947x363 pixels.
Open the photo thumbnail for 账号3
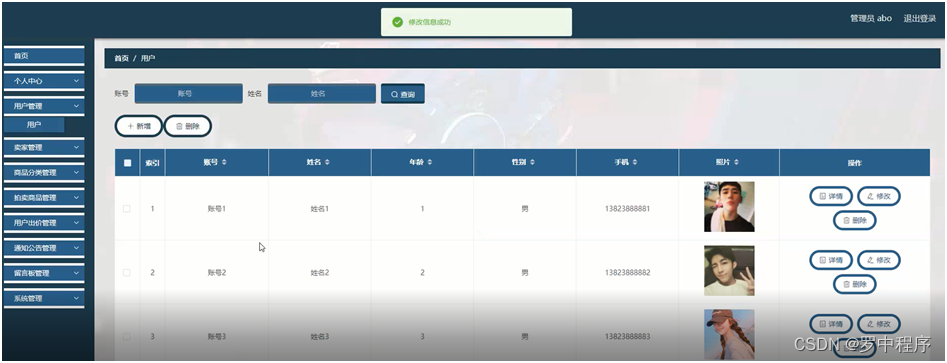[x=729, y=335]
